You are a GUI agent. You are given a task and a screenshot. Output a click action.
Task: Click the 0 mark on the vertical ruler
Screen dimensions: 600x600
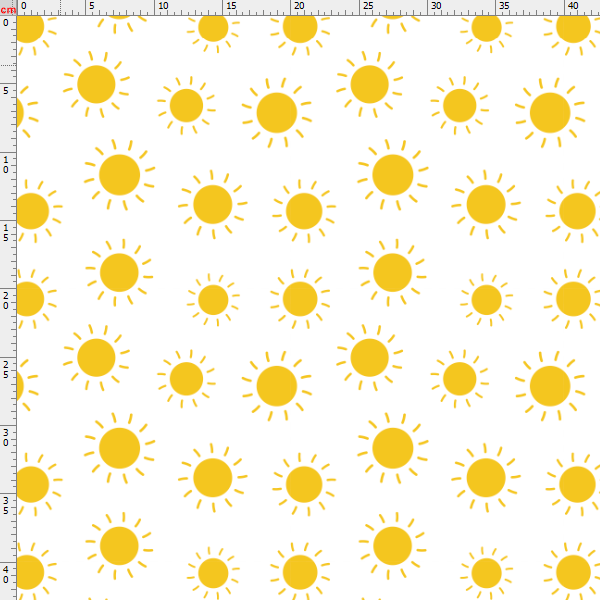(x=6, y=23)
